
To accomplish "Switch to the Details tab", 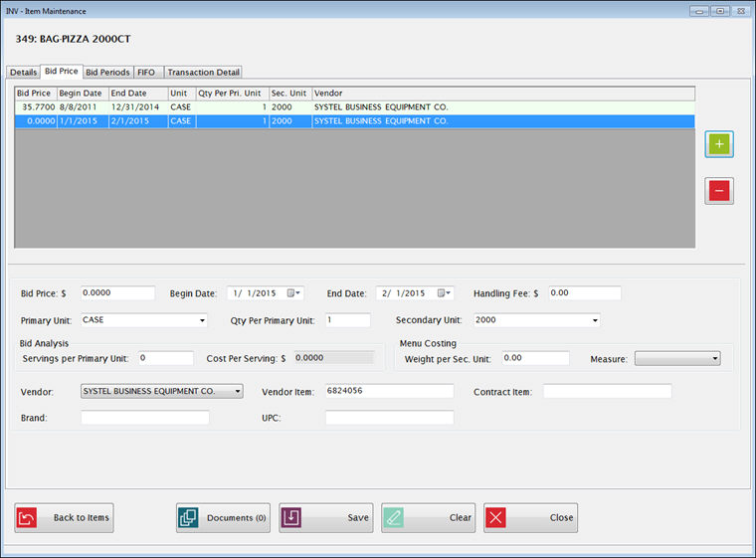I will [22, 73].
